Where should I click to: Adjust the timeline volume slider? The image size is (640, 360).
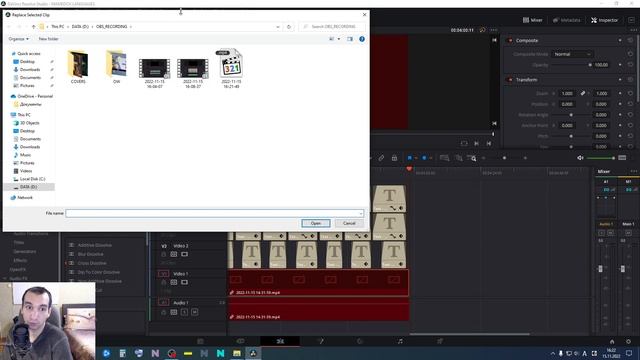click(x=600, y=158)
